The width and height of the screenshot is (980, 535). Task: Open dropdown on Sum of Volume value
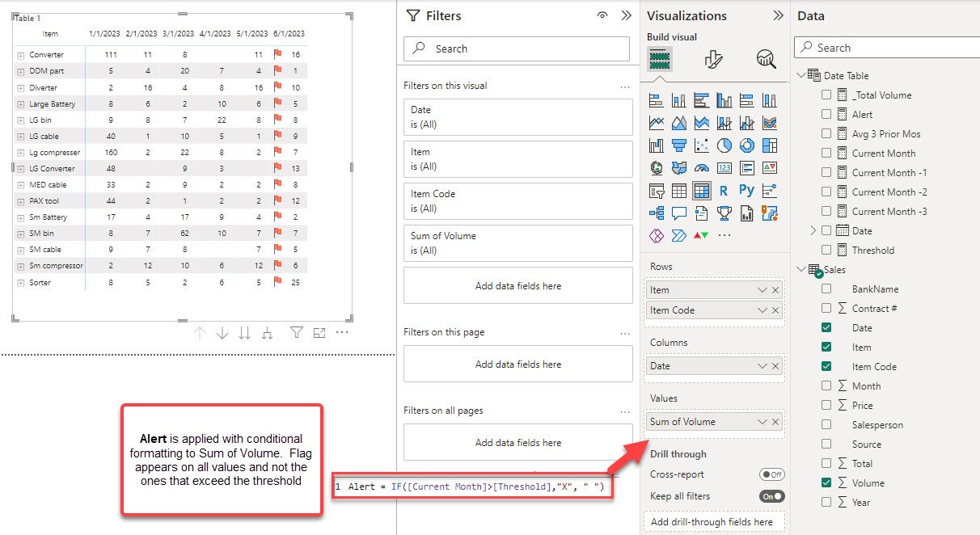(x=762, y=422)
